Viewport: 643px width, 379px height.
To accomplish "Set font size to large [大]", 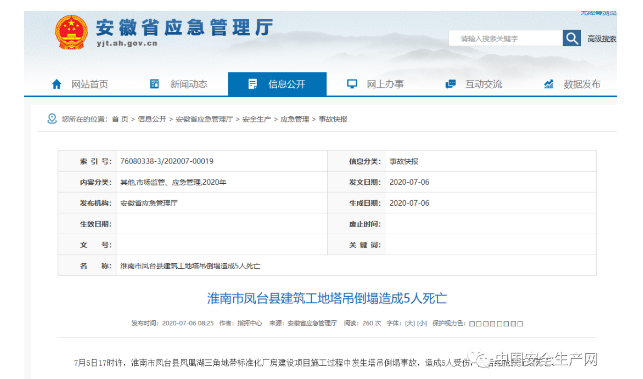I will (x=410, y=323).
